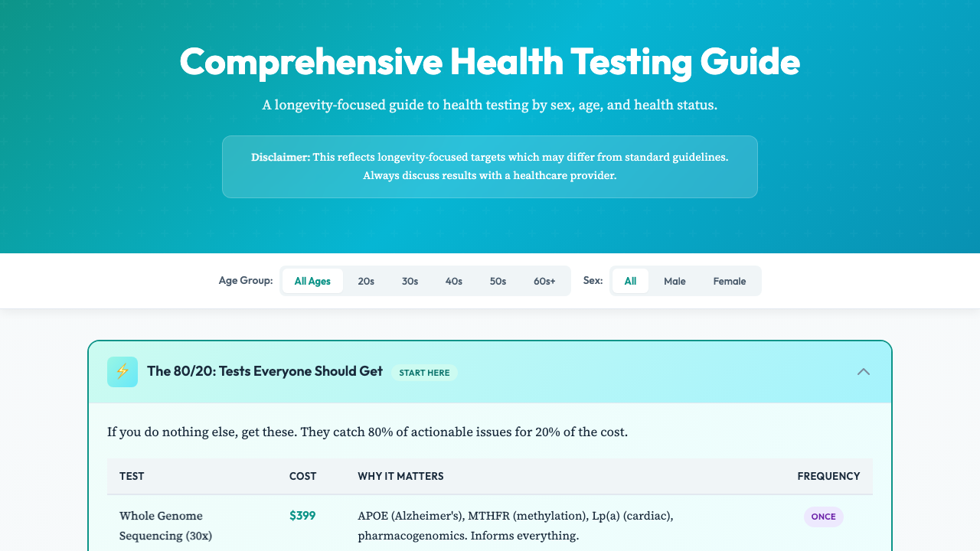Click the lightning bolt section icon
Image resolution: width=980 pixels, height=551 pixels.
pos(122,371)
